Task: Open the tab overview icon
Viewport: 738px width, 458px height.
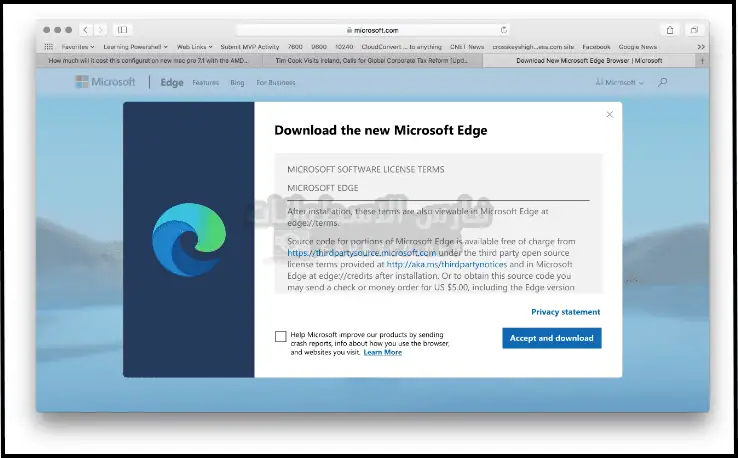Action: coord(693,30)
